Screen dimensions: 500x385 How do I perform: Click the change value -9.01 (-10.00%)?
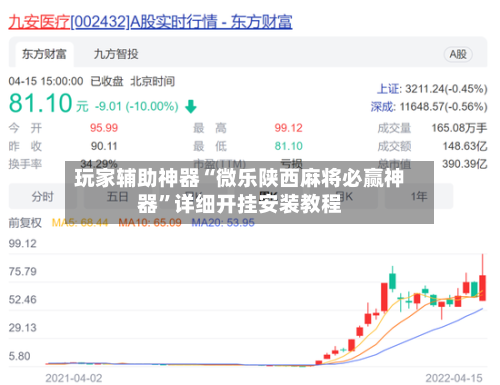point(137,107)
